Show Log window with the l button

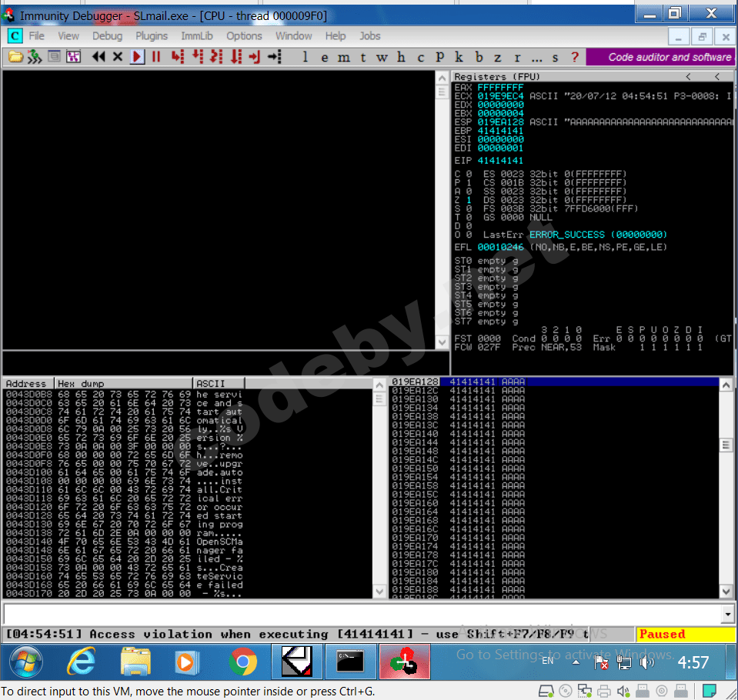305,57
